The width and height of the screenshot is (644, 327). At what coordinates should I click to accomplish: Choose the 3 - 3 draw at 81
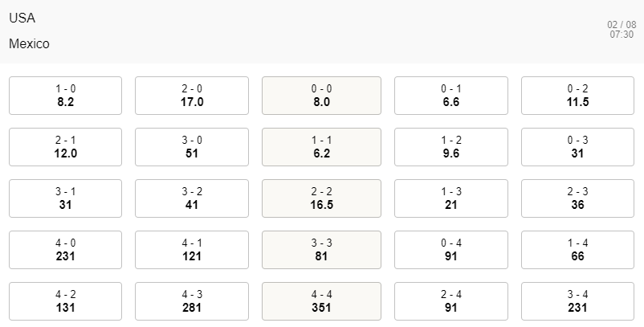coord(321,250)
